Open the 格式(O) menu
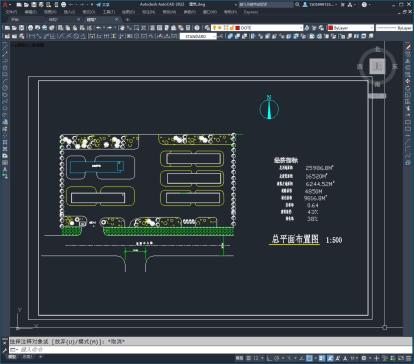This screenshot has width=414, height=364. click(89, 12)
